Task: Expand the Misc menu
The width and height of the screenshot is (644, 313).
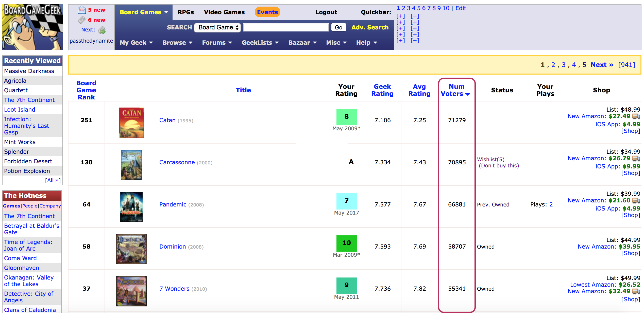Action: pyautogui.click(x=336, y=43)
